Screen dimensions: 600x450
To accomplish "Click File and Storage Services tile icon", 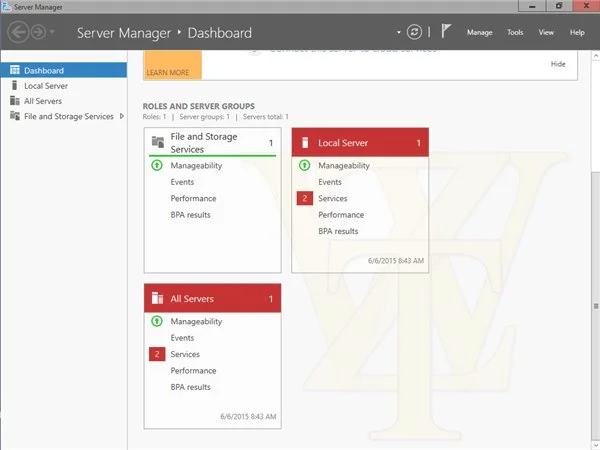I will (x=158, y=142).
